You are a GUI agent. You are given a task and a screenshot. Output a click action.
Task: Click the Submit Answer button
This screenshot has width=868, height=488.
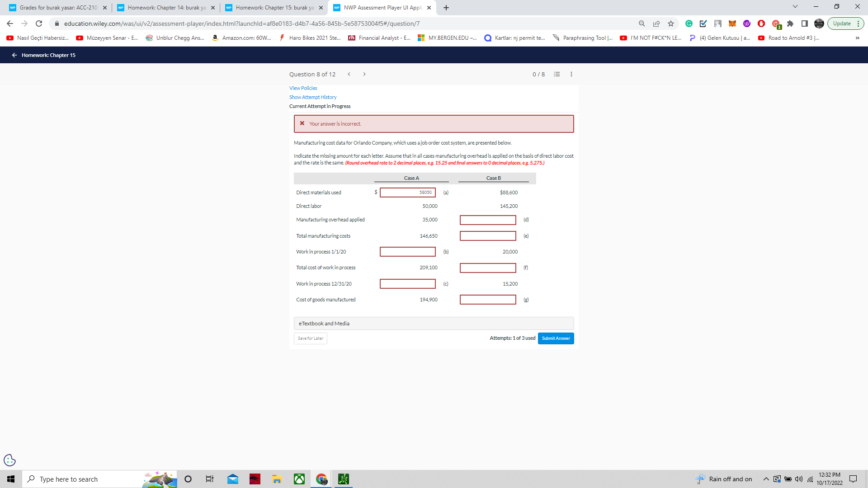556,338
